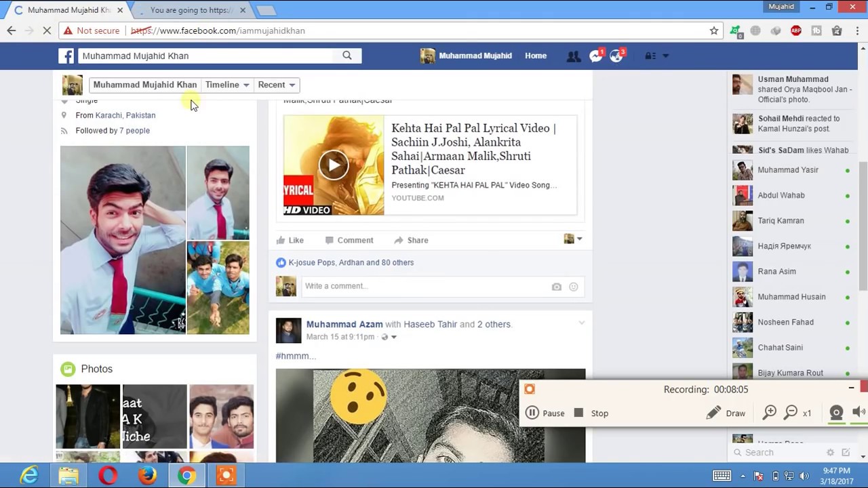Open Firefox from the taskbar

(x=147, y=476)
